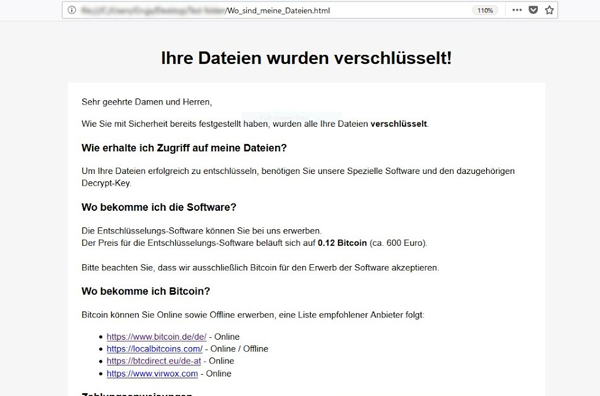Image resolution: width=600 pixels, height=396 pixels.
Task: Click line 'Bitte beachten Sie, dass wir ausschließlich Bitcoin'
Action: (x=260, y=268)
